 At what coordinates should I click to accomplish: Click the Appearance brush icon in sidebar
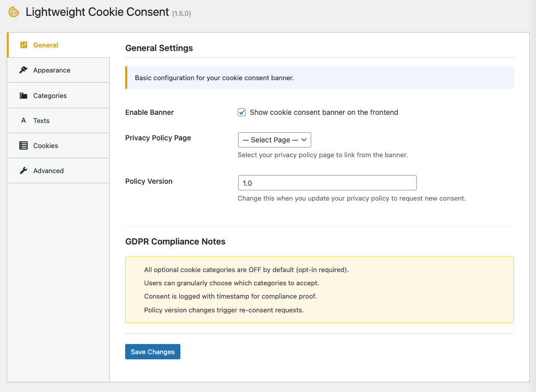click(23, 70)
